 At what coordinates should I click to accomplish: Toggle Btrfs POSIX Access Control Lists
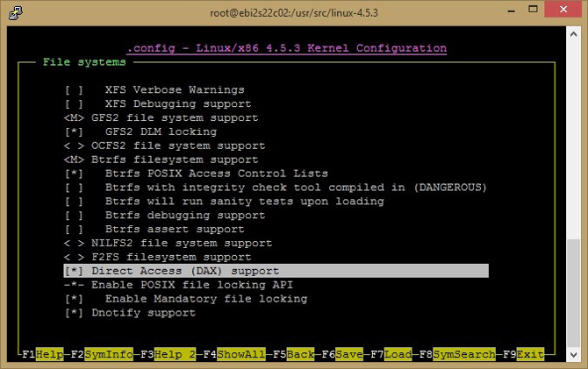coord(196,174)
